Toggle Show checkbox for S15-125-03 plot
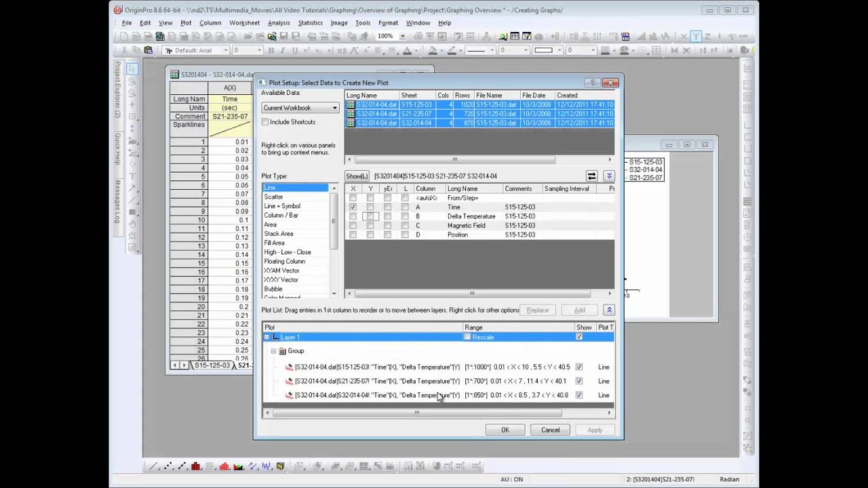 (578, 367)
